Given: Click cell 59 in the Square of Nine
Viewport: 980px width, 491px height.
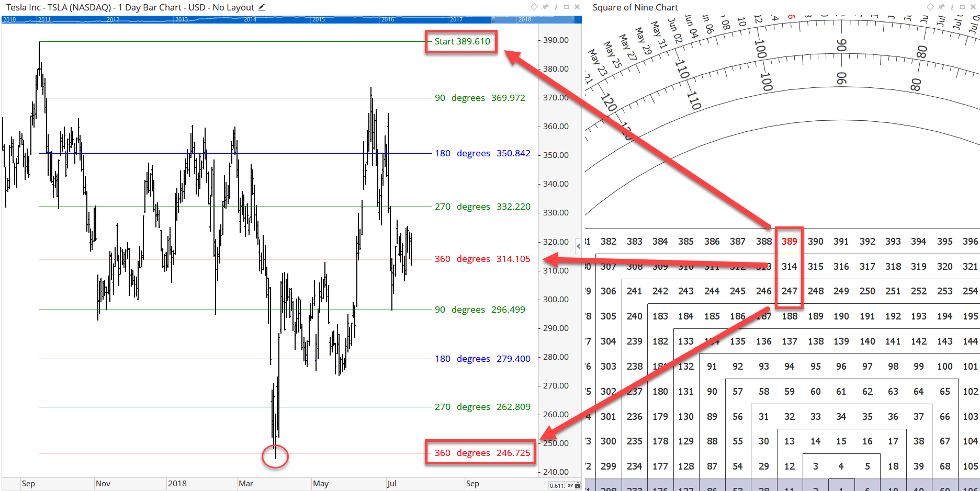Looking at the screenshot, I should coord(789,392).
